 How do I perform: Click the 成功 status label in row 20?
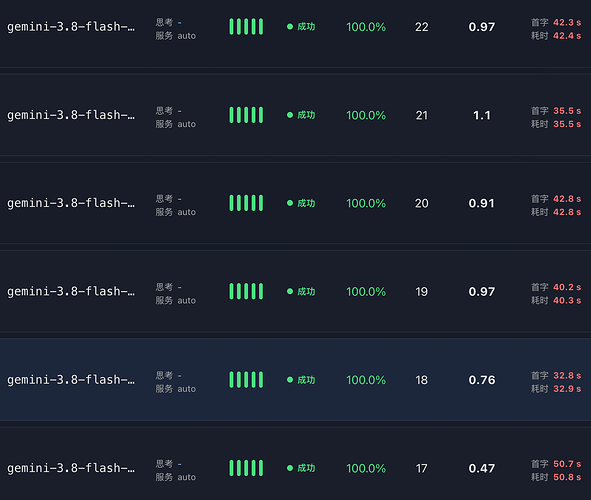pos(306,203)
